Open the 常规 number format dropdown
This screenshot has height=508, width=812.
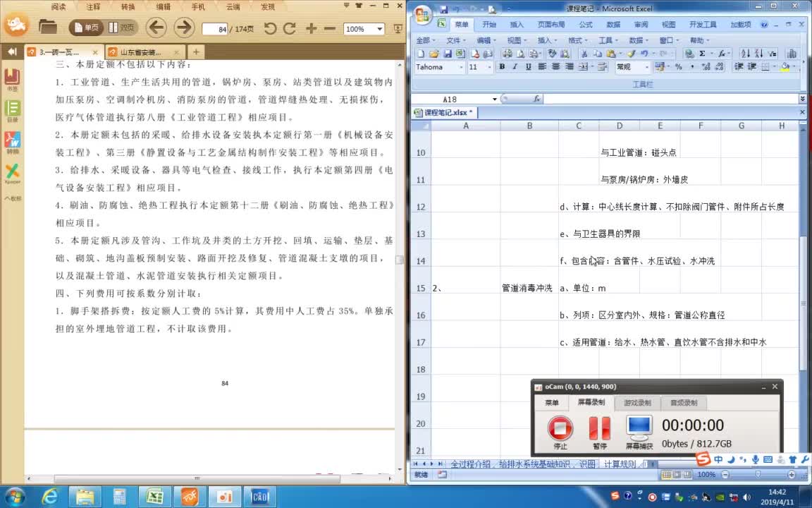pyautogui.click(x=646, y=67)
